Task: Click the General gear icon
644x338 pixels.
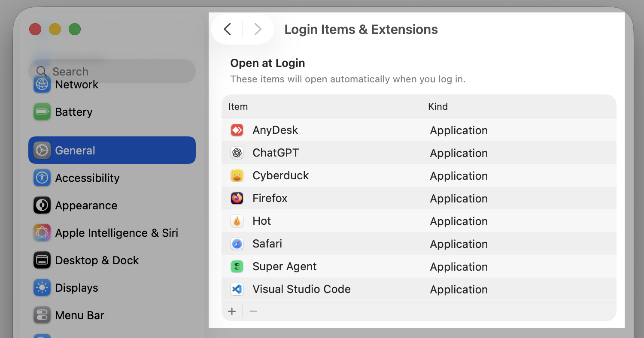Action: (x=42, y=151)
